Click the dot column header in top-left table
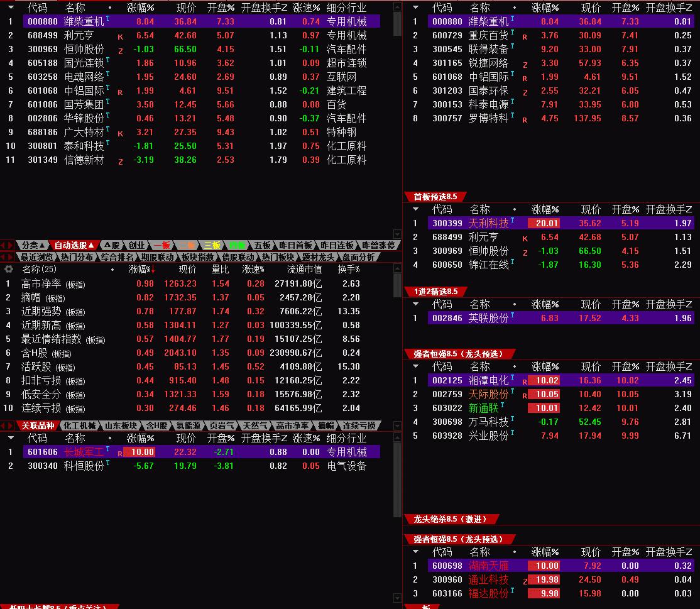700x609 pixels. point(110,8)
